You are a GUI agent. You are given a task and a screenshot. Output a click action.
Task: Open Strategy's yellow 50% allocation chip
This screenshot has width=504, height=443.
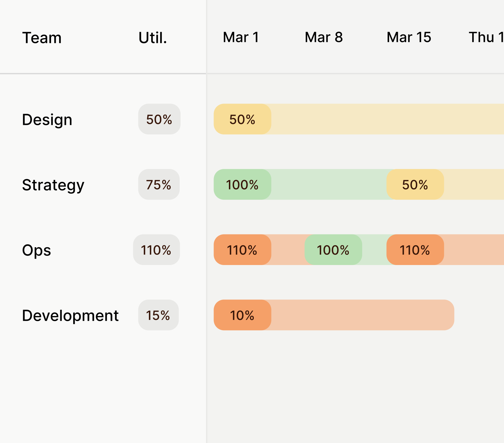(415, 185)
